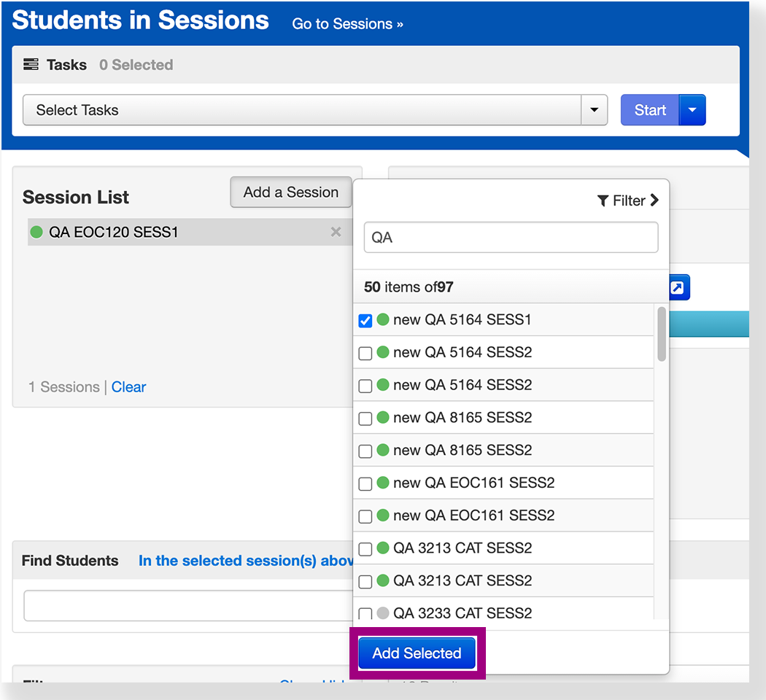Viewport: 766px width, 700px height.
Task: Remove QA EOC120 SESS1 with the X icon
Action: pos(336,232)
